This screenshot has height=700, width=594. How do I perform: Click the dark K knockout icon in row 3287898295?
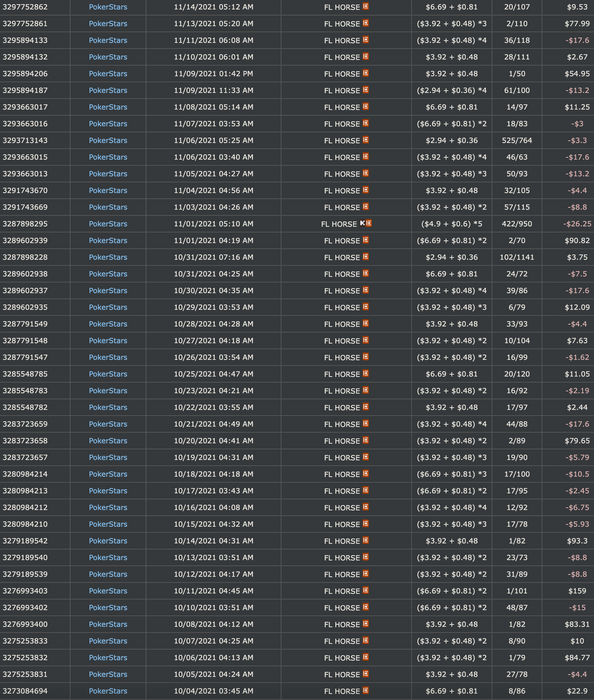pos(362,223)
